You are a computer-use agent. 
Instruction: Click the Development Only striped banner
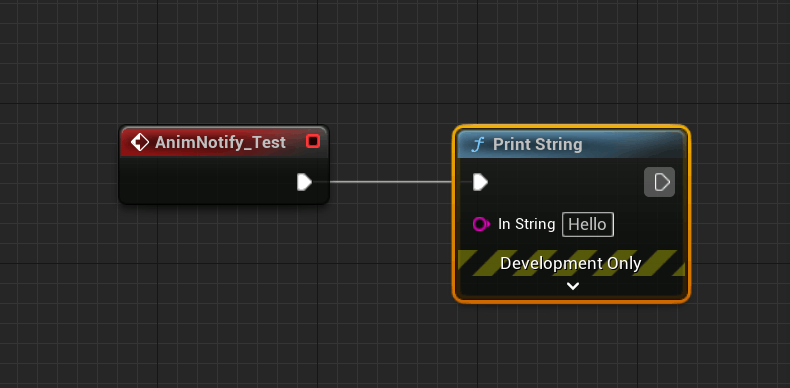coord(571,263)
